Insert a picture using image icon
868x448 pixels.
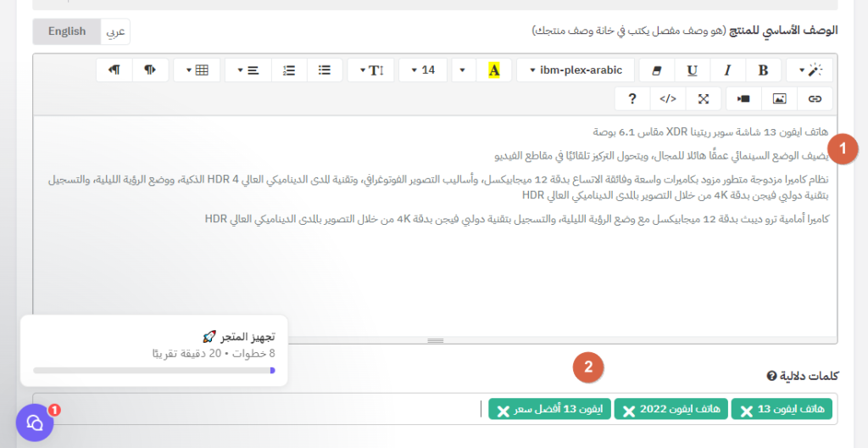(x=780, y=98)
